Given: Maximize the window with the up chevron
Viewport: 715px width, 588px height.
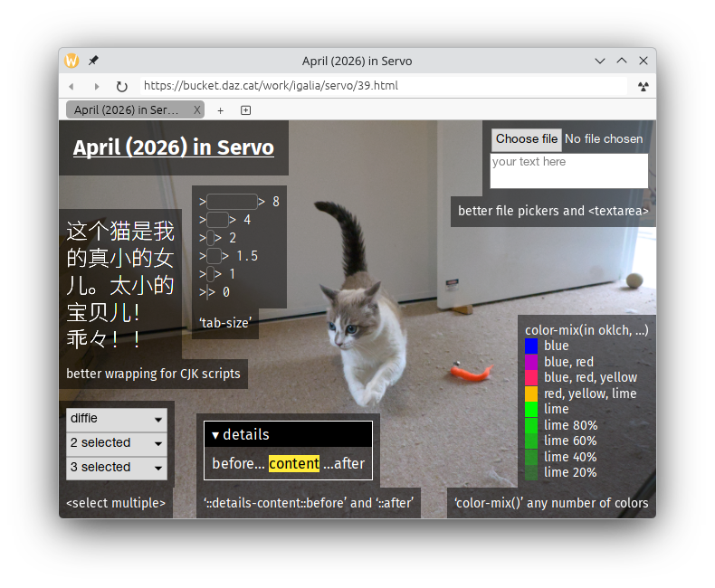Looking at the screenshot, I should point(622,61).
